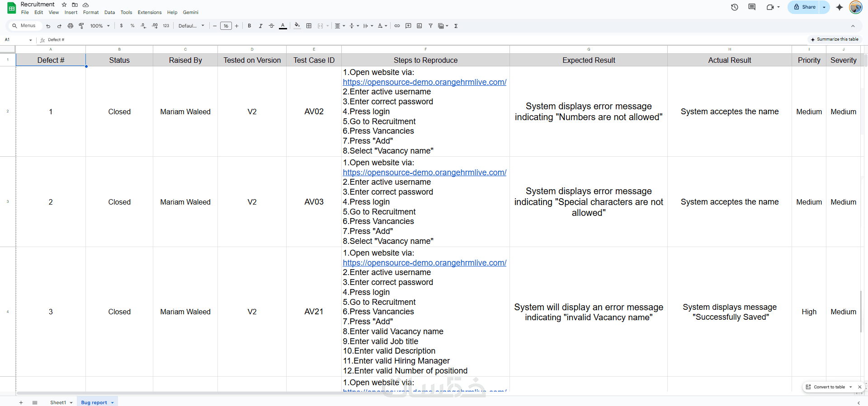This screenshot has width=868, height=406.
Task: Open the zoom 100% dropdown
Action: click(99, 26)
